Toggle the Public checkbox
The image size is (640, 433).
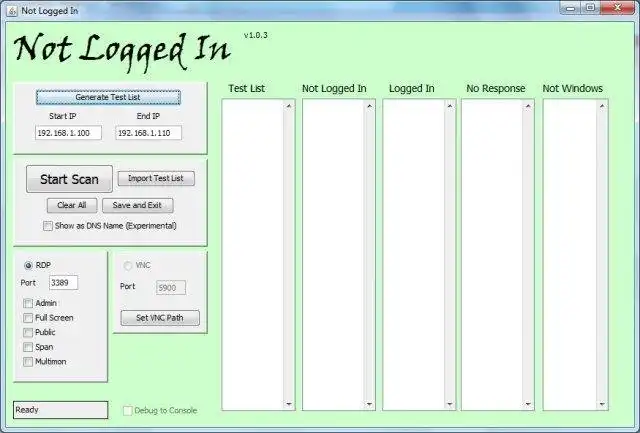coord(28,333)
